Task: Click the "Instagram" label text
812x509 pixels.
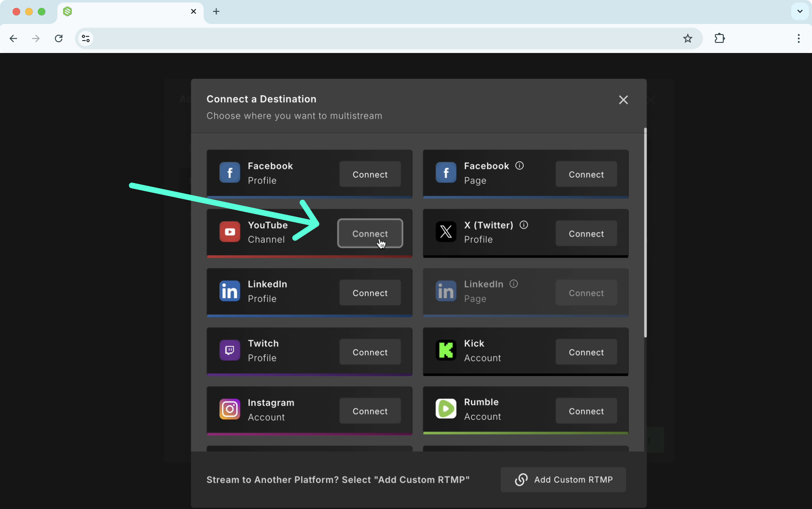Action: 271,403
